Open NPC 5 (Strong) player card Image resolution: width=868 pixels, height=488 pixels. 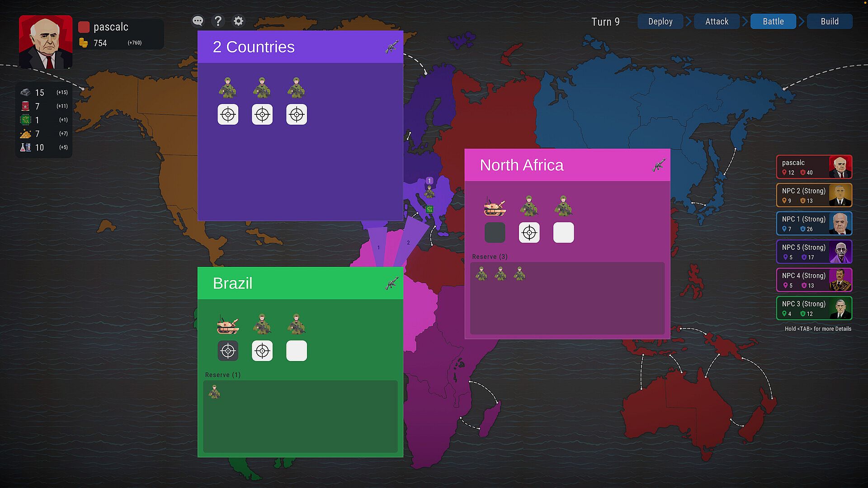[x=814, y=252]
